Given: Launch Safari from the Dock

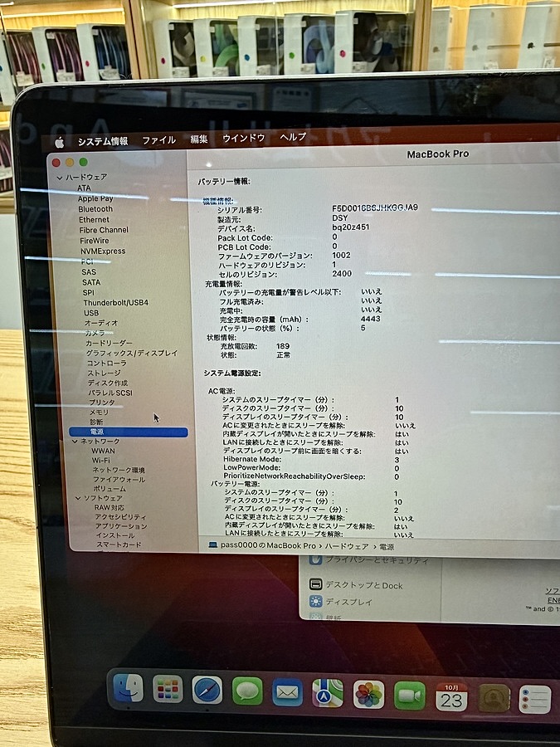Looking at the screenshot, I should coord(207,691).
